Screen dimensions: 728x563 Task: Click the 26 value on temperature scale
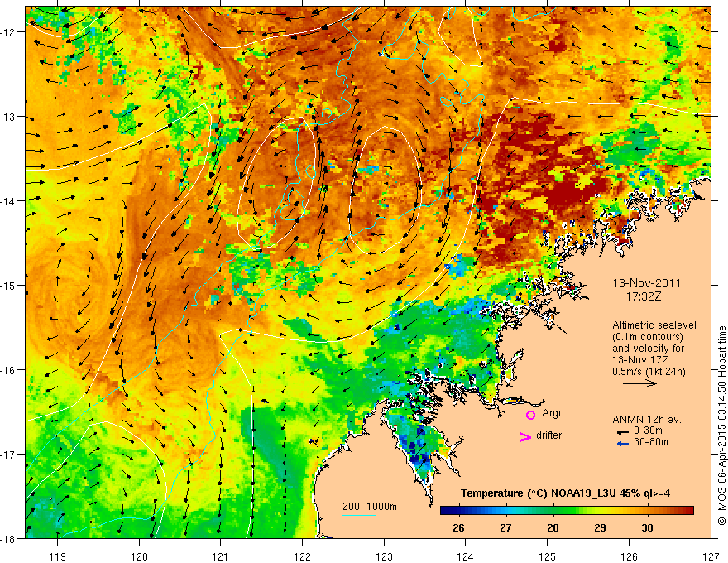pos(458,527)
